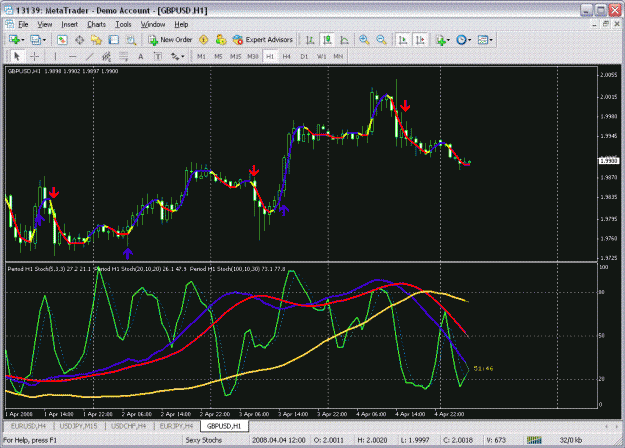Open the Market Watch window icon
This screenshot has height=448, width=625.
click(x=62, y=40)
